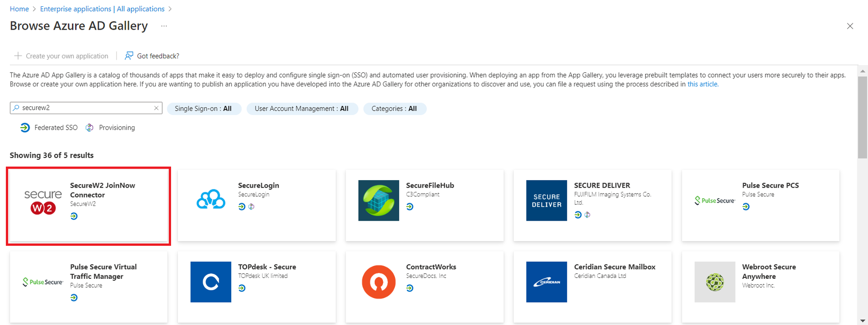
Task: Open the User Account Management filter
Action: (x=302, y=109)
